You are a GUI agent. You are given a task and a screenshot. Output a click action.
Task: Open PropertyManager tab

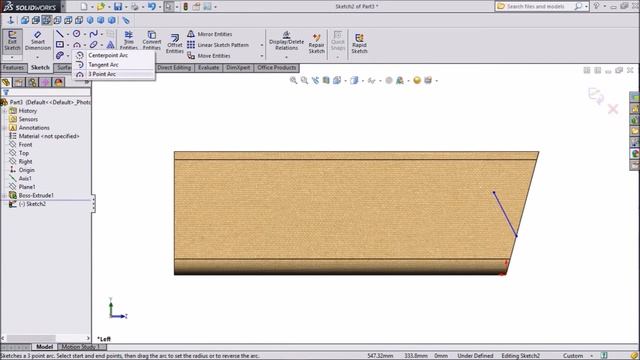click(19, 82)
